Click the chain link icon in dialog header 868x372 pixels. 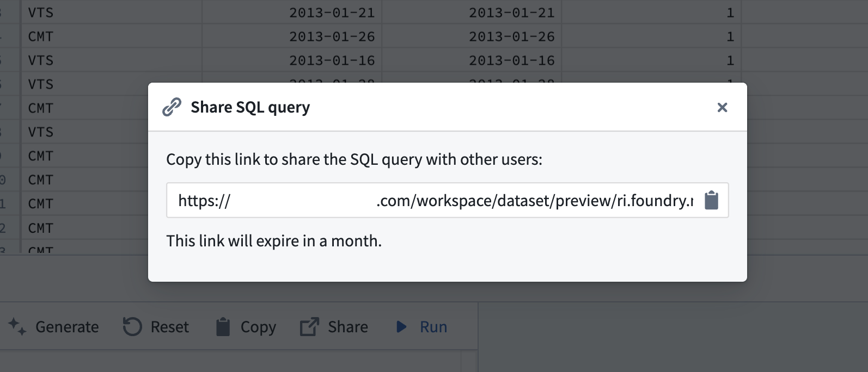[172, 107]
